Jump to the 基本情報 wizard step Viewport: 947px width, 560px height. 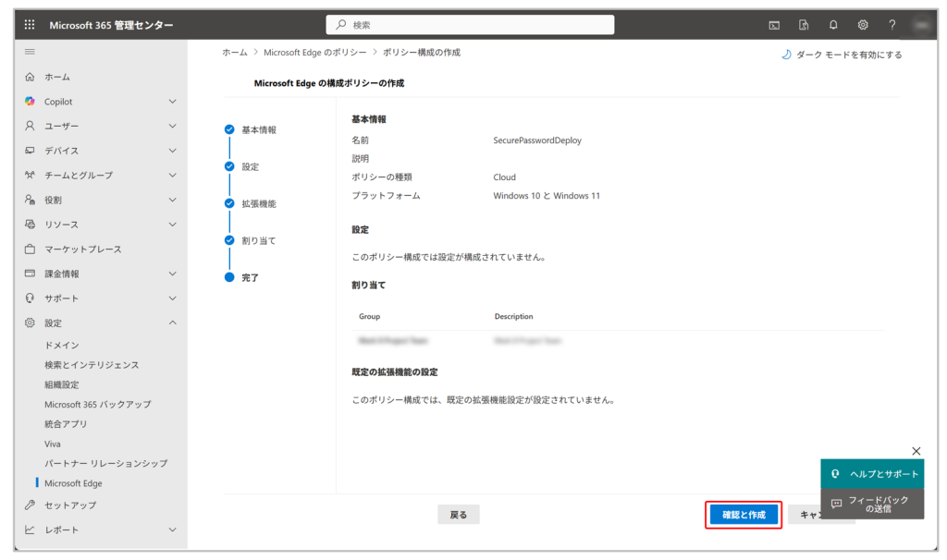259,129
